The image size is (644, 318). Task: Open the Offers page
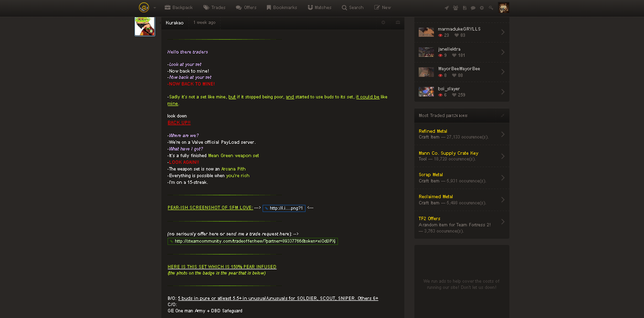pos(246,8)
